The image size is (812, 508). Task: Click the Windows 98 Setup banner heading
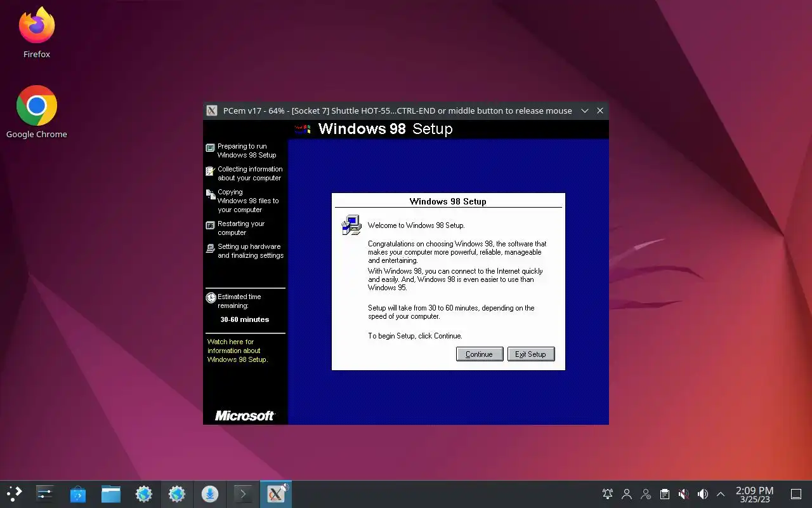tap(385, 129)
